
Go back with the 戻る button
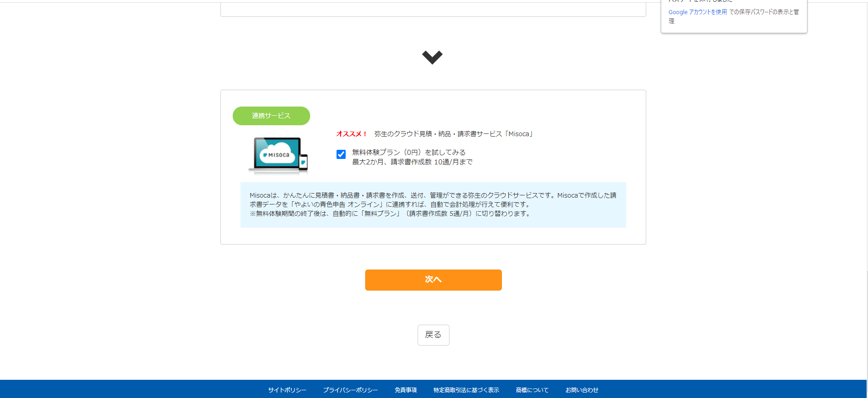tap(433, 335)
